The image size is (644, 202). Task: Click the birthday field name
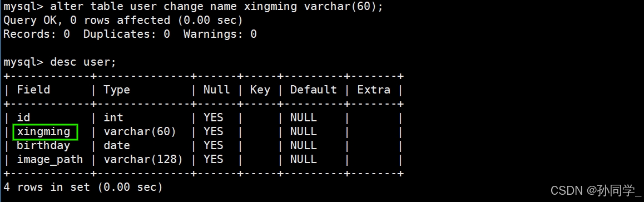pos(43,145)
